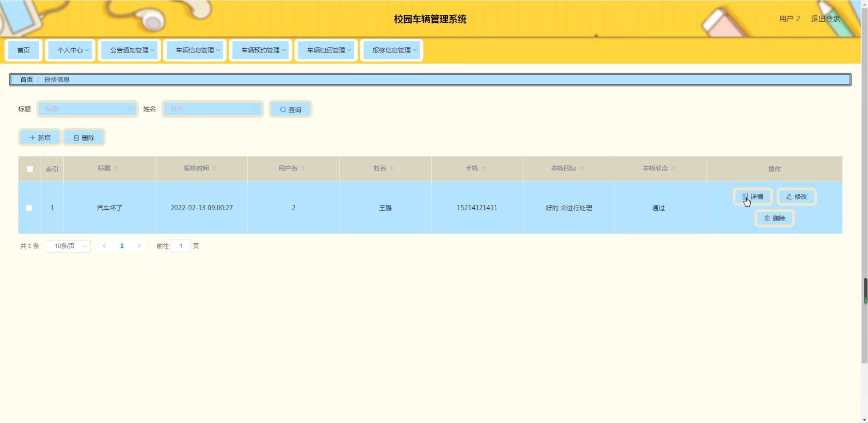Click the 校园车辆管理系统 title
The height and width of the screenshot is (423, 868).
tap(430, 19)
